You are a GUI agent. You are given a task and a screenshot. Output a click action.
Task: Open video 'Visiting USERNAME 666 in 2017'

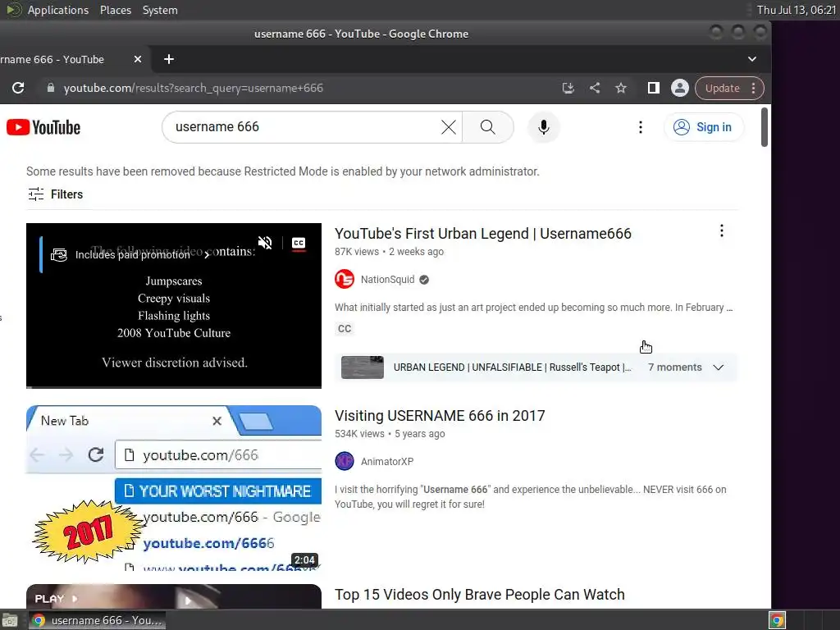click(440, 416)
